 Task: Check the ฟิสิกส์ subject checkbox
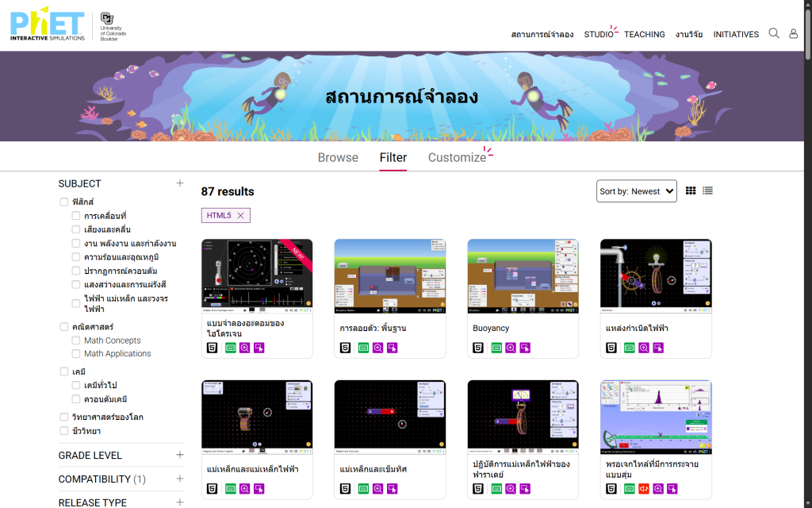64,202
